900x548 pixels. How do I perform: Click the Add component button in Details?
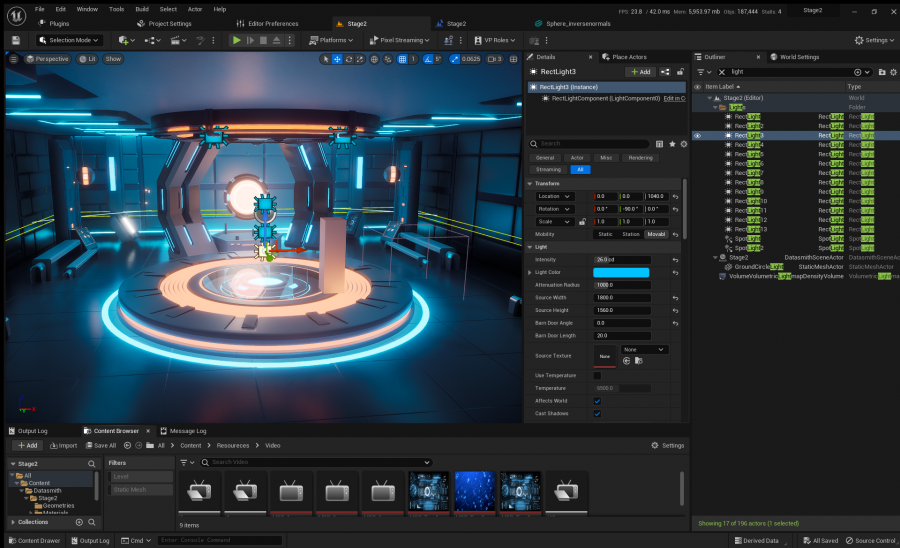[641, 72]
